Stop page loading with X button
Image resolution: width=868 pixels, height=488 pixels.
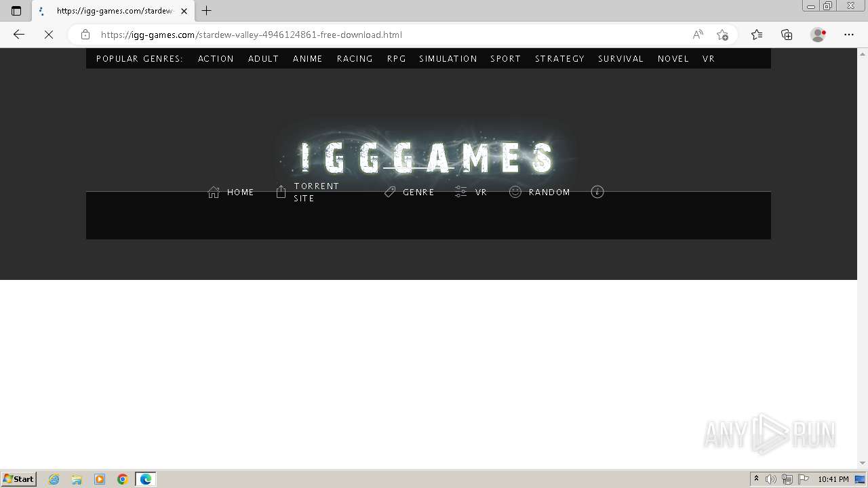click(49, 35)
